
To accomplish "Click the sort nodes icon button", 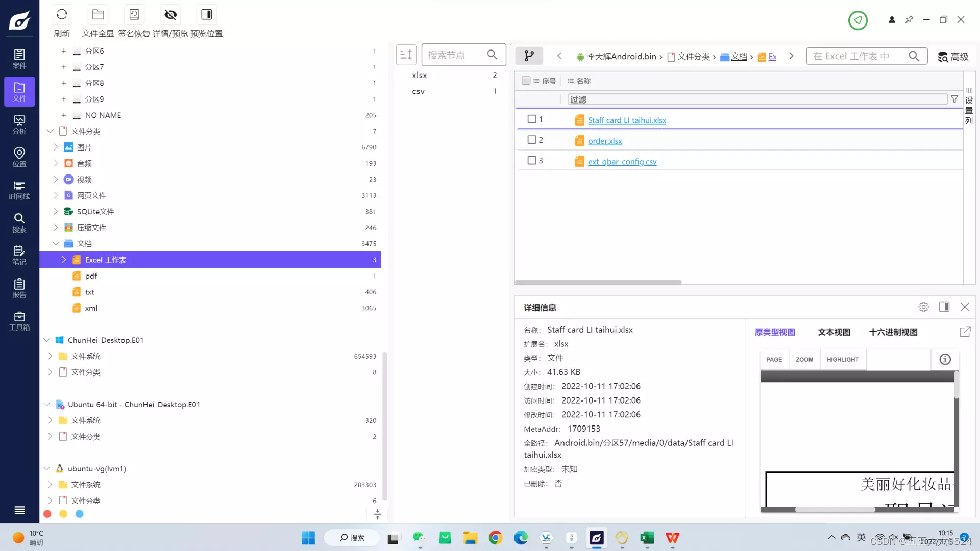I will (406, 55).
